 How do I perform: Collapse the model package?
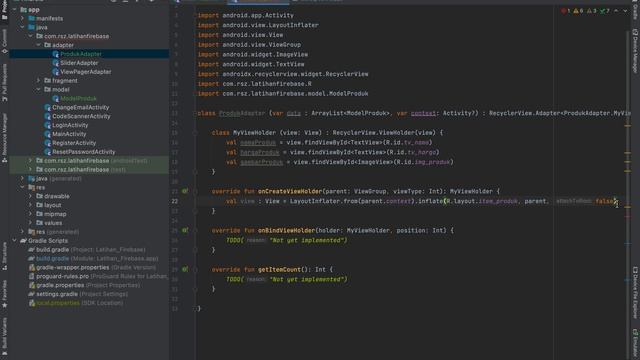tap(39, 89)
